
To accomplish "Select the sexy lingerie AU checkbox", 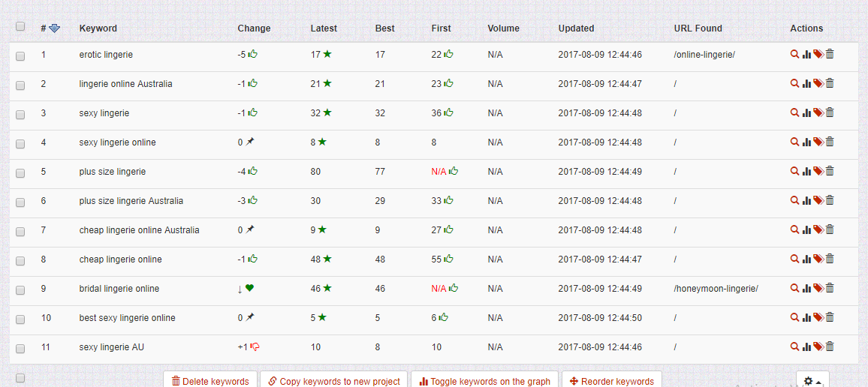I will click(20, 349).
